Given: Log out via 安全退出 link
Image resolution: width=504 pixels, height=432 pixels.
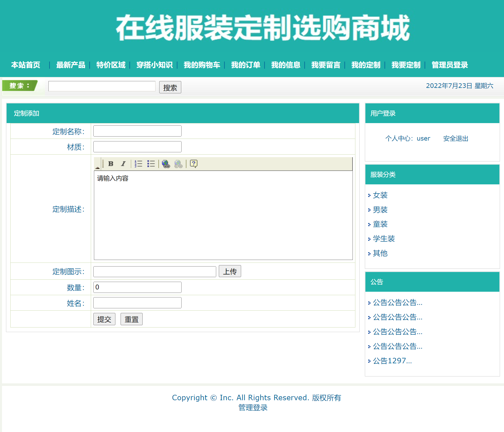Looking at the screenshot, I should (x=455, y=138).
